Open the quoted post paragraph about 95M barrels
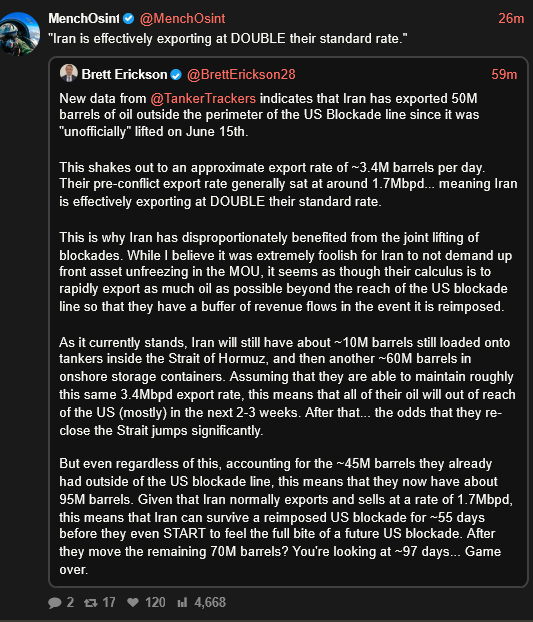Viewport: 533px width, 622px height. coord(286,516)
